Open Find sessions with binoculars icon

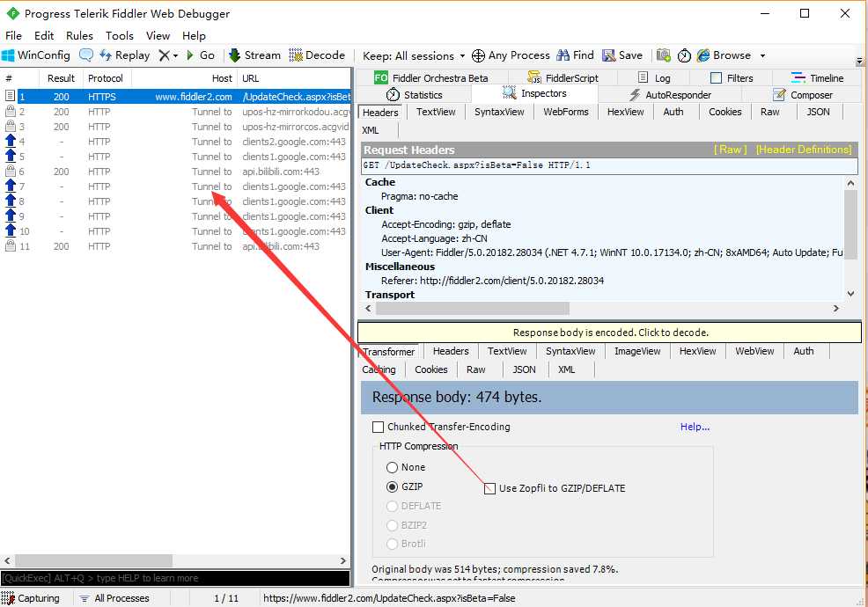575,55
